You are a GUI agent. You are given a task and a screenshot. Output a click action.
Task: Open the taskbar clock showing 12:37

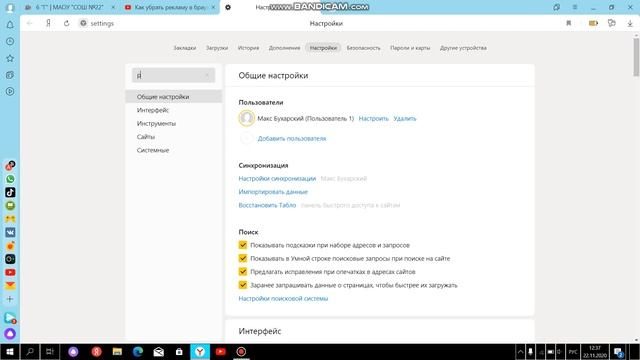click(x=595, y=352)
